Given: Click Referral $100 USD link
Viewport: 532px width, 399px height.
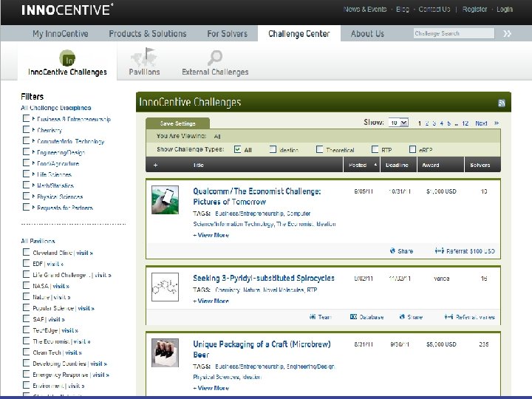Looking at the screenshot, I should point(465,251).
